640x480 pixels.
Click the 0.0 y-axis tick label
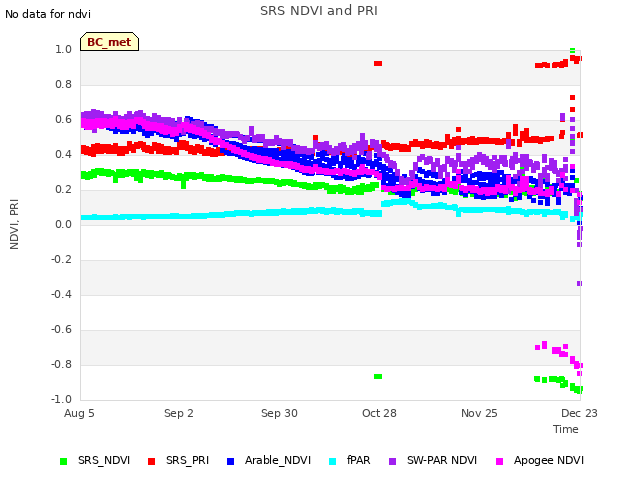click(x=63, y=224)
